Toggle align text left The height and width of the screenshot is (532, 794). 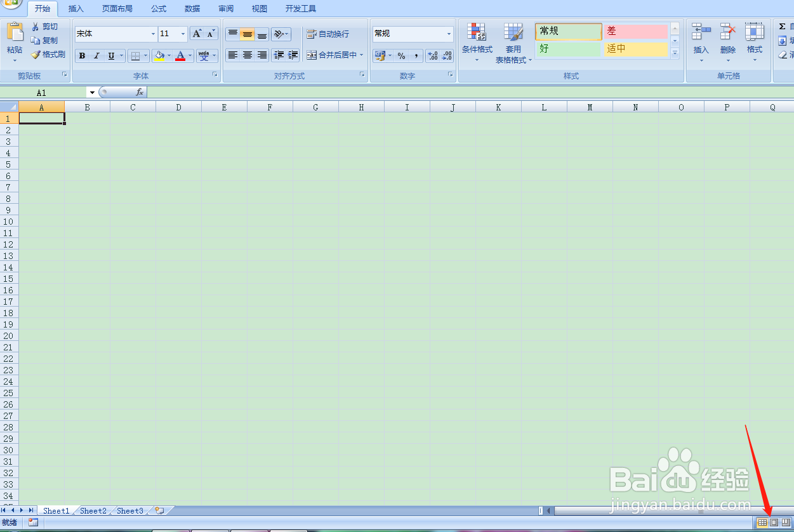coord(233,55)
